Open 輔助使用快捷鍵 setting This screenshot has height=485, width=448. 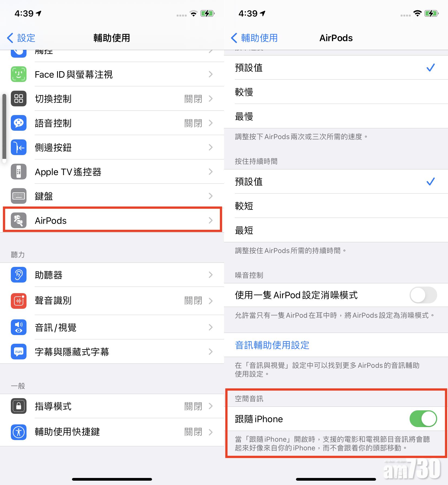(112, 432)
